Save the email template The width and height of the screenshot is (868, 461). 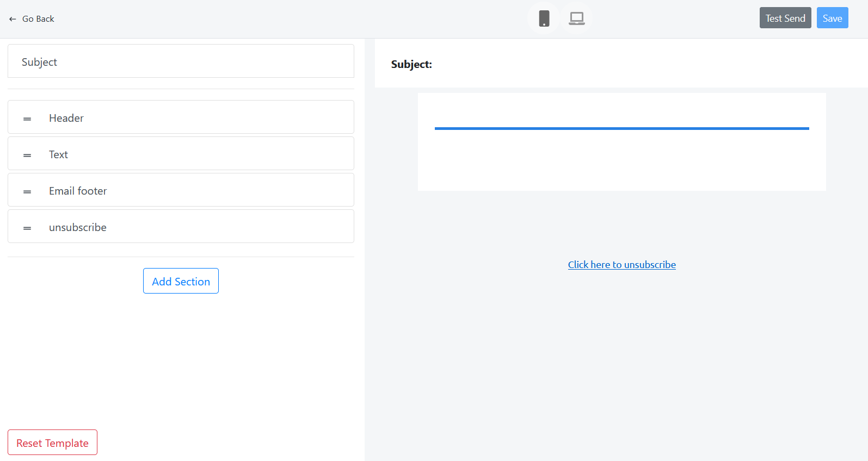click(x=832, y=18)
